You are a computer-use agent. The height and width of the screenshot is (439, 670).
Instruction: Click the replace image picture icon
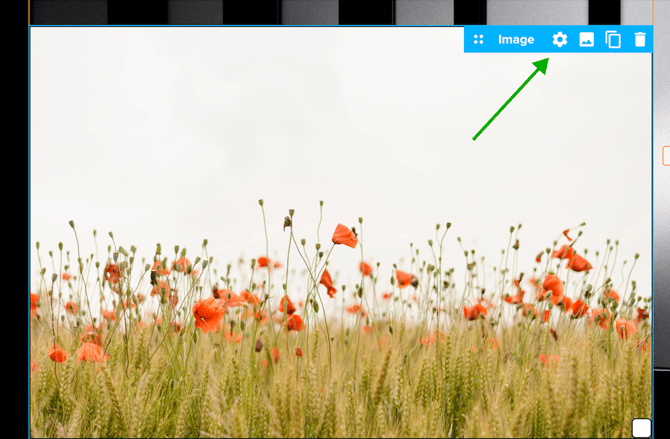coord(587,40)
